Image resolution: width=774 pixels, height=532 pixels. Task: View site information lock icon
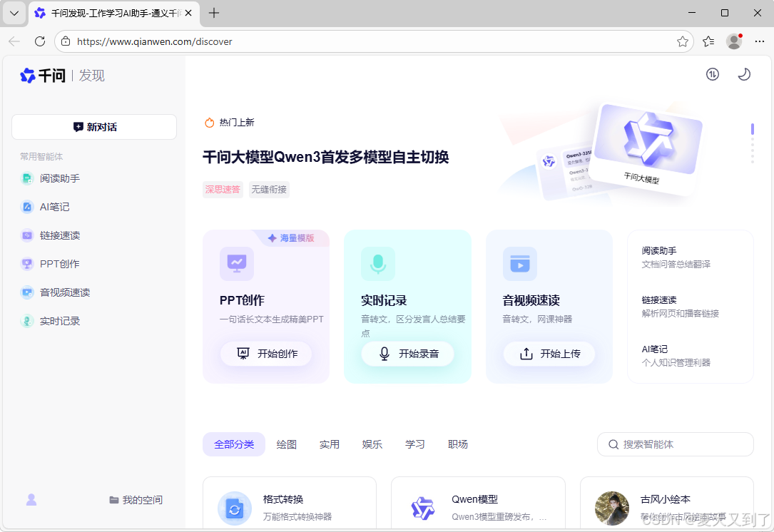[66, 41]
